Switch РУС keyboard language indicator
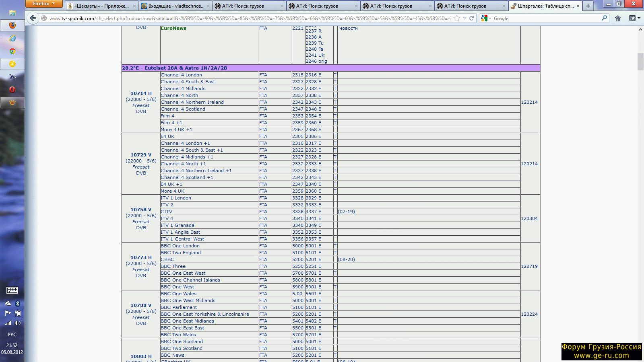Viewport: 644px width, 362px height. [12, 334]
